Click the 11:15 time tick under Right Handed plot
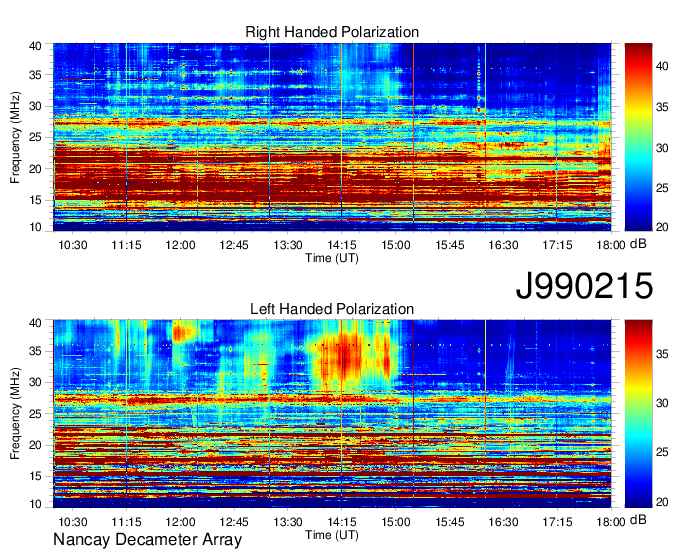Image resolution: width=680 pixels, height=552 pixels. [x=126, y=245]
